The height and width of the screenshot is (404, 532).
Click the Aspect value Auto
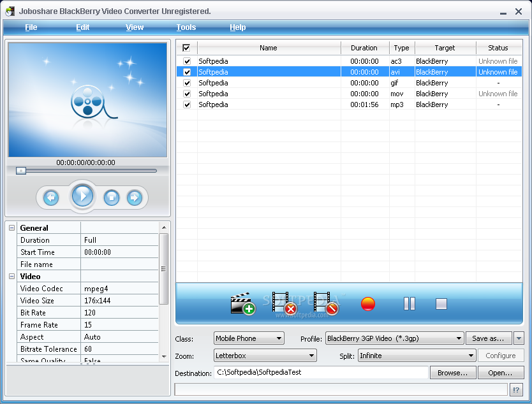click(x=92, y=337)
